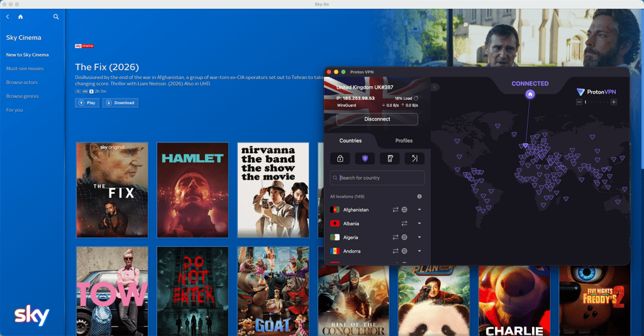Open Rise of the Conqueror poster
The image size is (644, 336).
coord(353,301)
